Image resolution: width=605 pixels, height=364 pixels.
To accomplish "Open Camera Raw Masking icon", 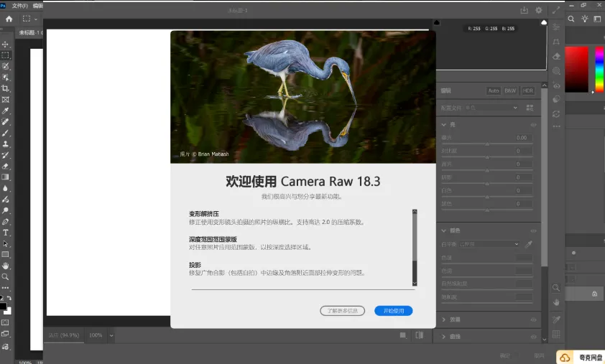I will coord(556,71).
